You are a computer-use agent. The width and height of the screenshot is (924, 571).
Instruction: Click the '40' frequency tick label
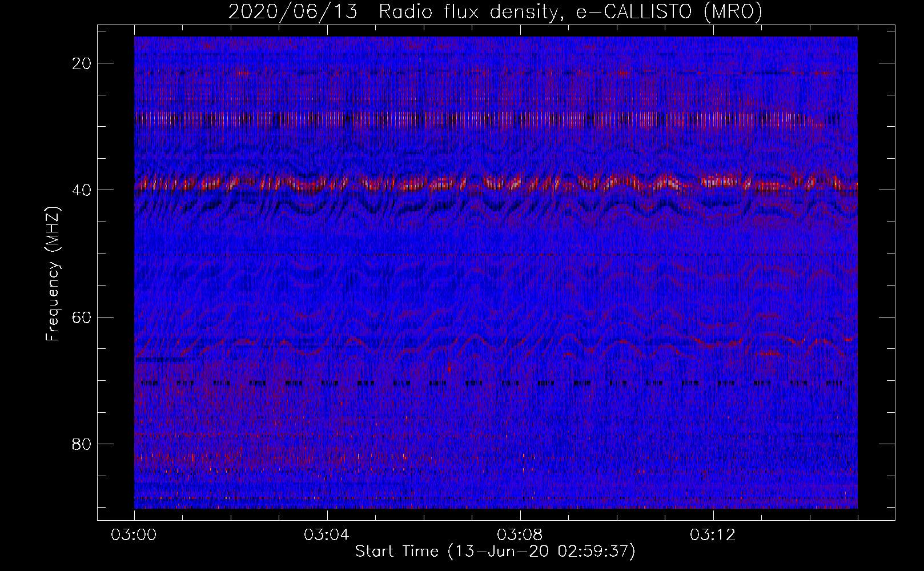pyautogui.click(x=82, y=190)
